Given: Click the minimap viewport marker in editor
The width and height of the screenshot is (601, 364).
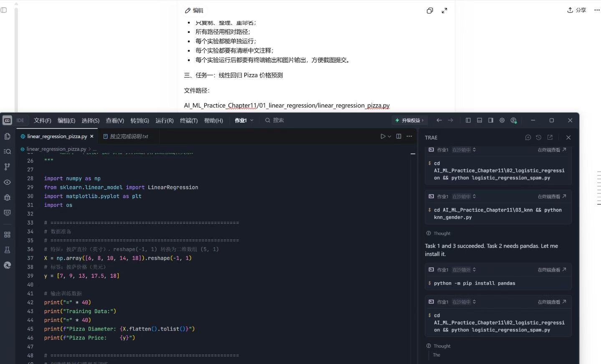Looking at the screenshot, I should pyautogui.click(x=413, y=154).
